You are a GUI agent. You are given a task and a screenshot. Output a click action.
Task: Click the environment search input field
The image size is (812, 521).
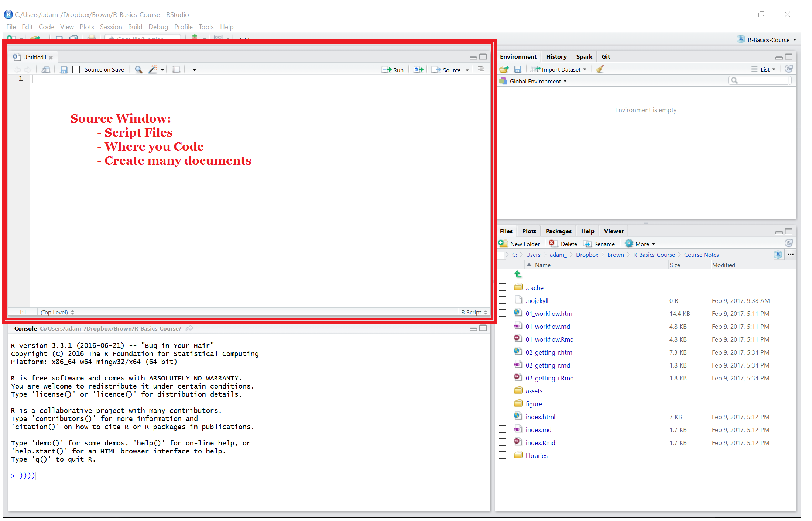tap(763, 80)
